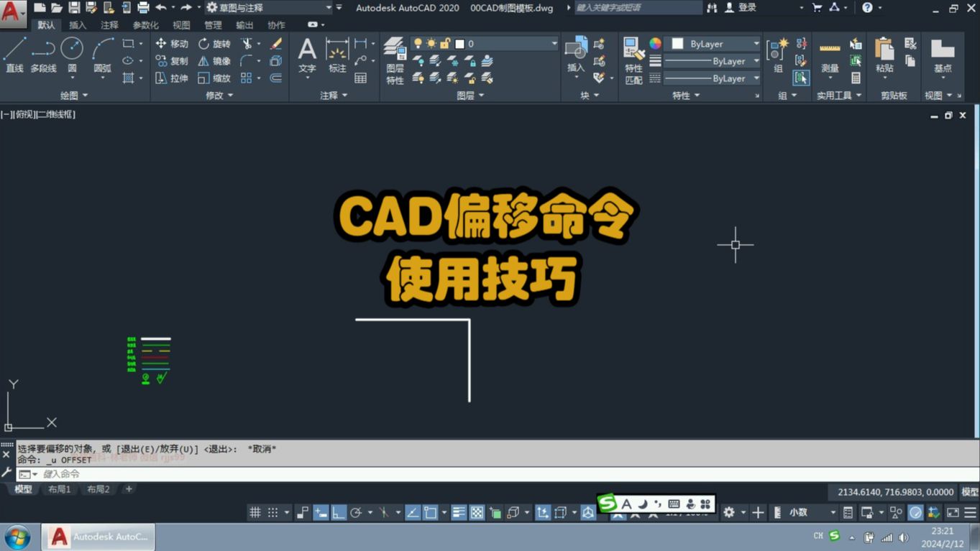Screen dimensions: 980x551
Task: Expand the 绘图 panel
Action: click(x=74, y=95)
